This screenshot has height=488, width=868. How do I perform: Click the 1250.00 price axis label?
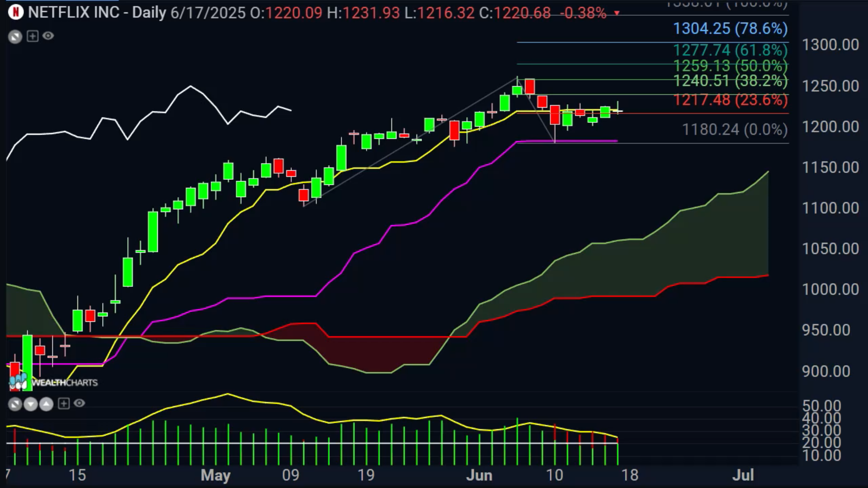(830, 86)
